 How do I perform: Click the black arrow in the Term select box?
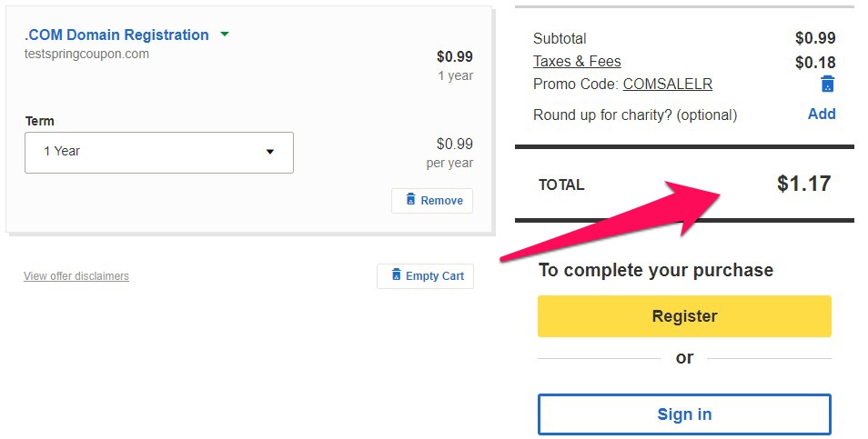tap(270, 152)
